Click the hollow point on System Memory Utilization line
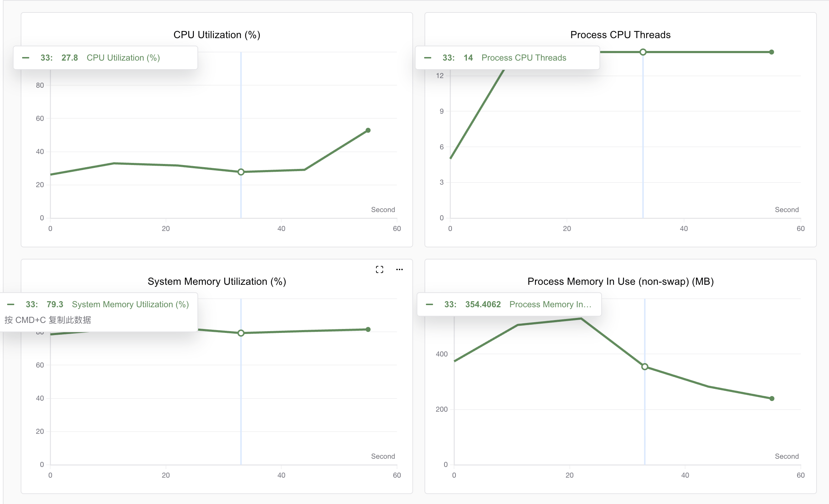Viewport: 829px width, 504px height. click(241, 333)
